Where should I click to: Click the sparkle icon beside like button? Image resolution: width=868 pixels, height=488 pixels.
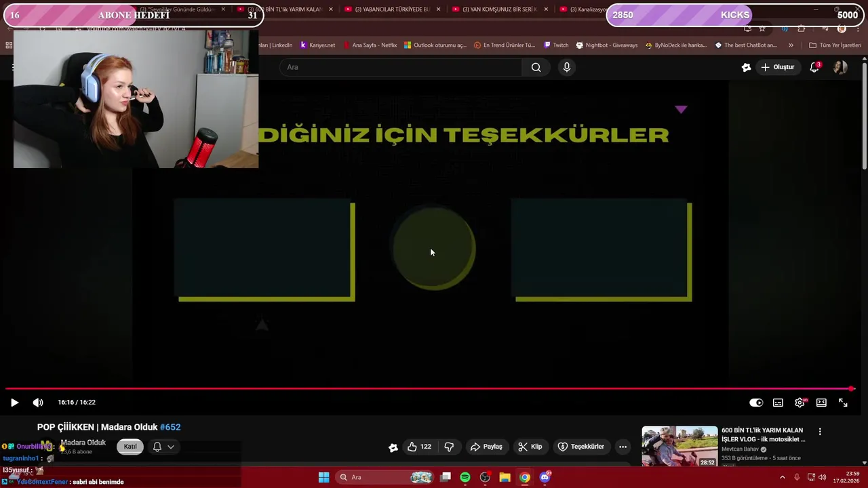[x=393, y=447]
